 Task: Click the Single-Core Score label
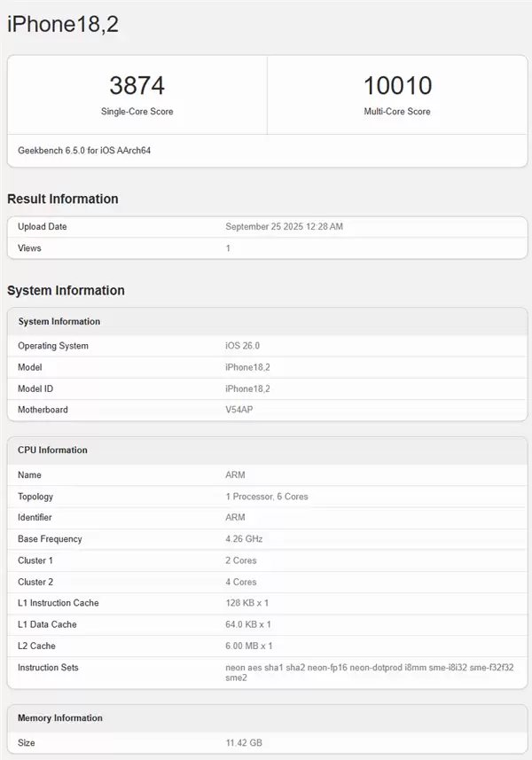pos(137,112)
